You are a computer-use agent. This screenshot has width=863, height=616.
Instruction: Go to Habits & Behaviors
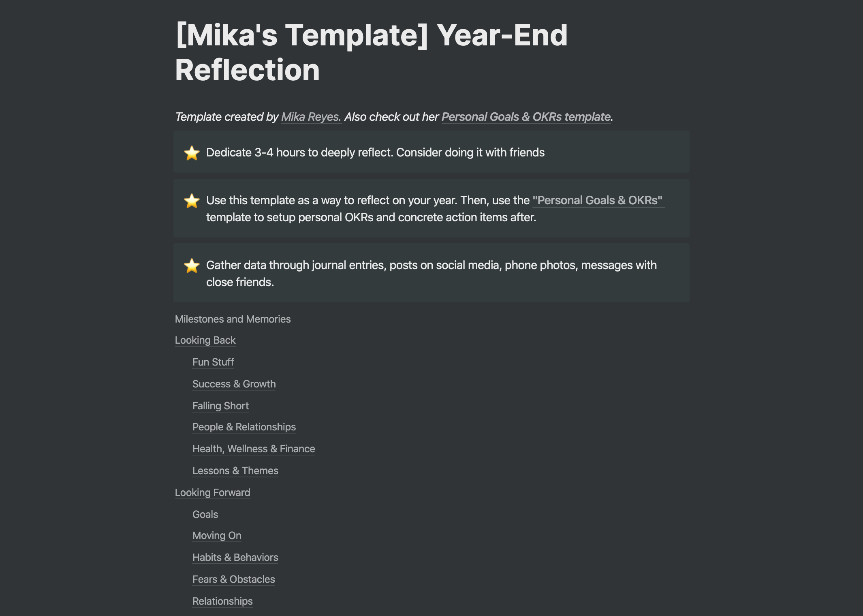[x=235, y=557]
